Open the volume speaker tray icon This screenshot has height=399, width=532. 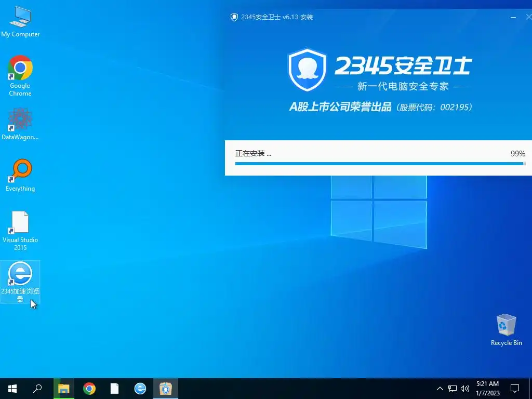[x=465, y=389]
